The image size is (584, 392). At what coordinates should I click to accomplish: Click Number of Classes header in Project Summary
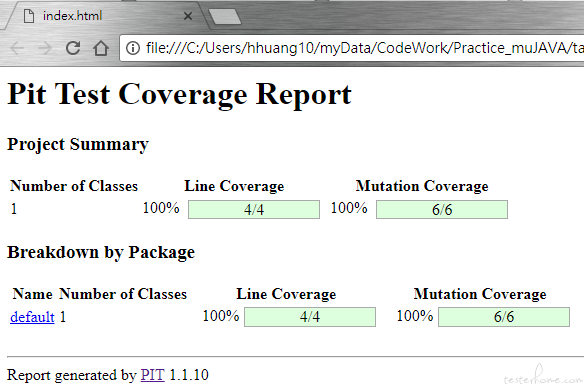coord(74,186)
